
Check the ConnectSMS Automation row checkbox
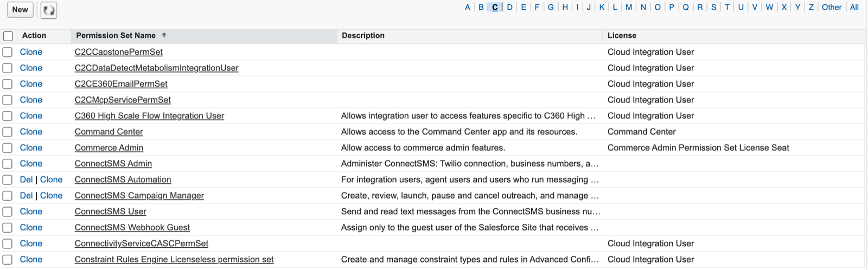click(8, 180)
